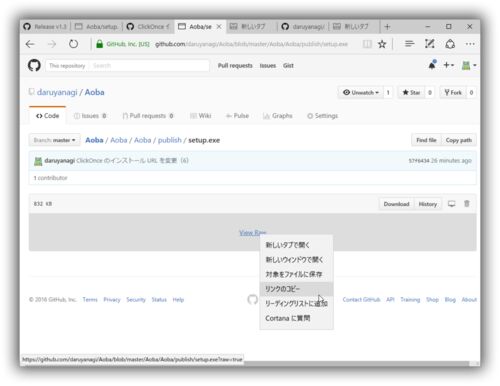Focus the repository search field
The width and height of the screenshot is (500, 386).
pos(150,66)
